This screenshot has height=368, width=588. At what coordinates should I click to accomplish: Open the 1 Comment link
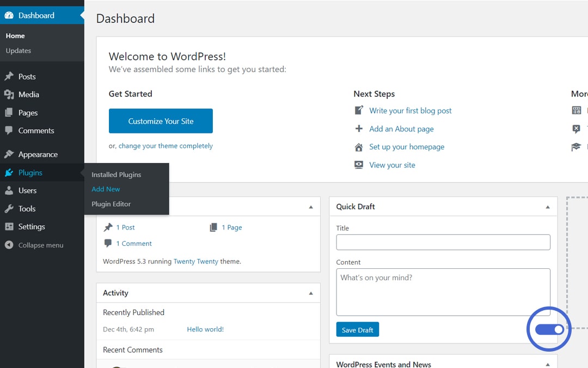click(x=134, y=243)
